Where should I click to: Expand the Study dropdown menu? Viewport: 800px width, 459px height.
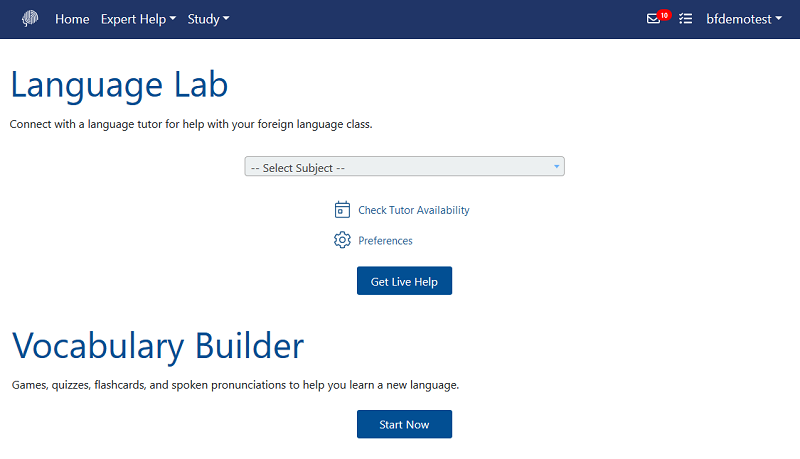click(x=208, y=19)
